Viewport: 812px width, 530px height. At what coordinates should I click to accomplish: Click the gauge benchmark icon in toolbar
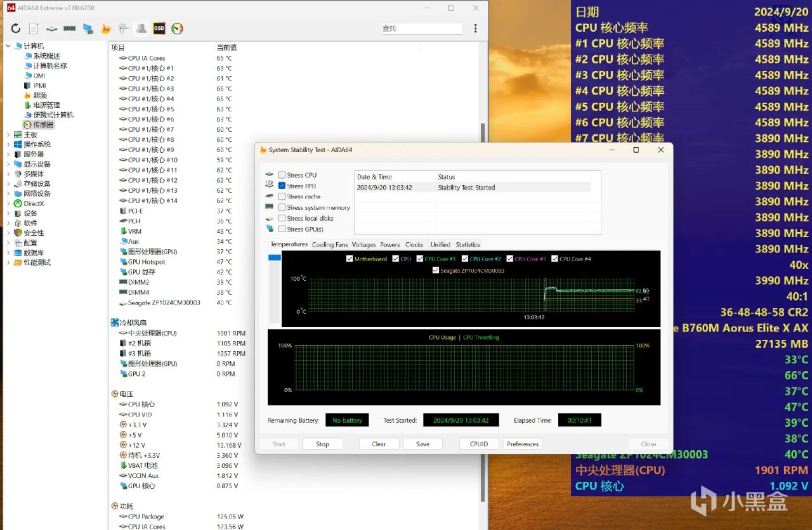pos(178,29)
